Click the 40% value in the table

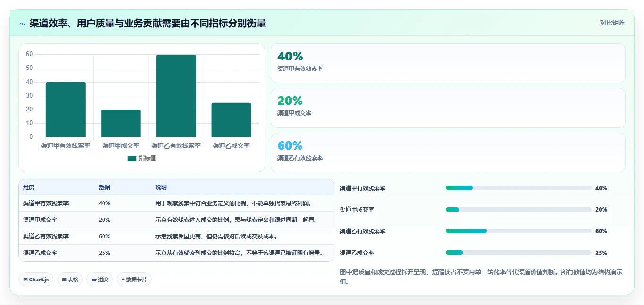[104, 203]
